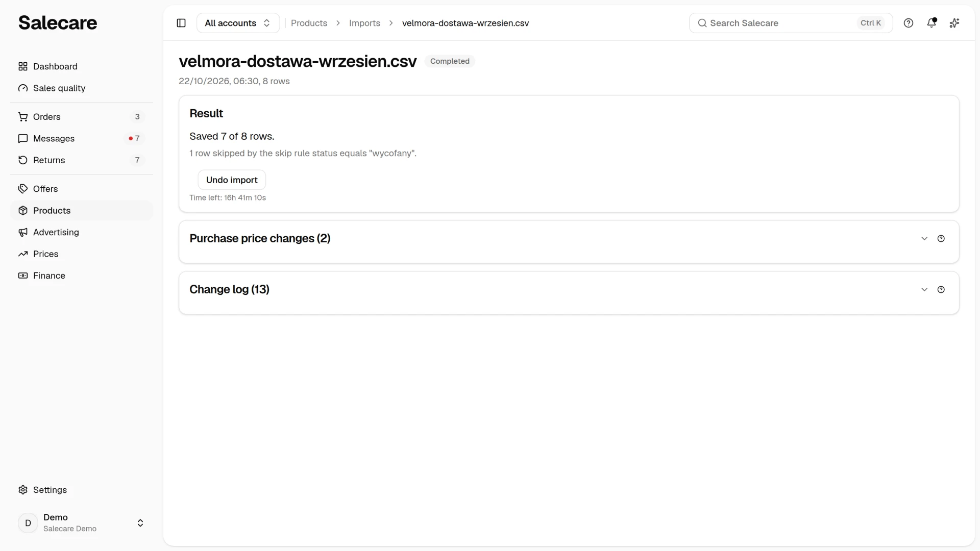This screenshot has width=980, height=551.
Task: Go to Imports breadcrumb
Action: point(364,23)
